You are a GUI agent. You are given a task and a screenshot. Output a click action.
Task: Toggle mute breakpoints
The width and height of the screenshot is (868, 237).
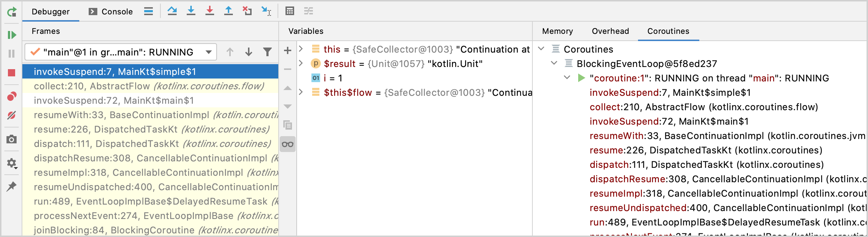[x=12, y=115]
